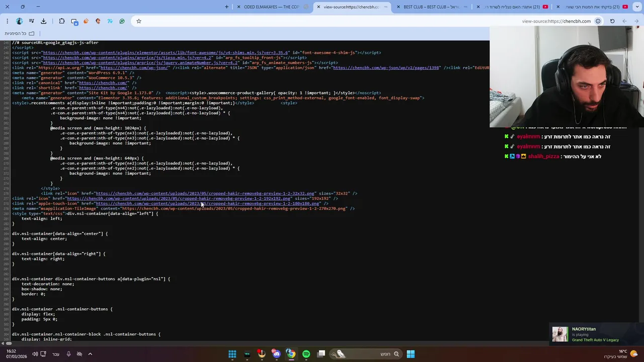
Task: Open the canonical https://chencbh.com/ link
Action: coord(103,83)
